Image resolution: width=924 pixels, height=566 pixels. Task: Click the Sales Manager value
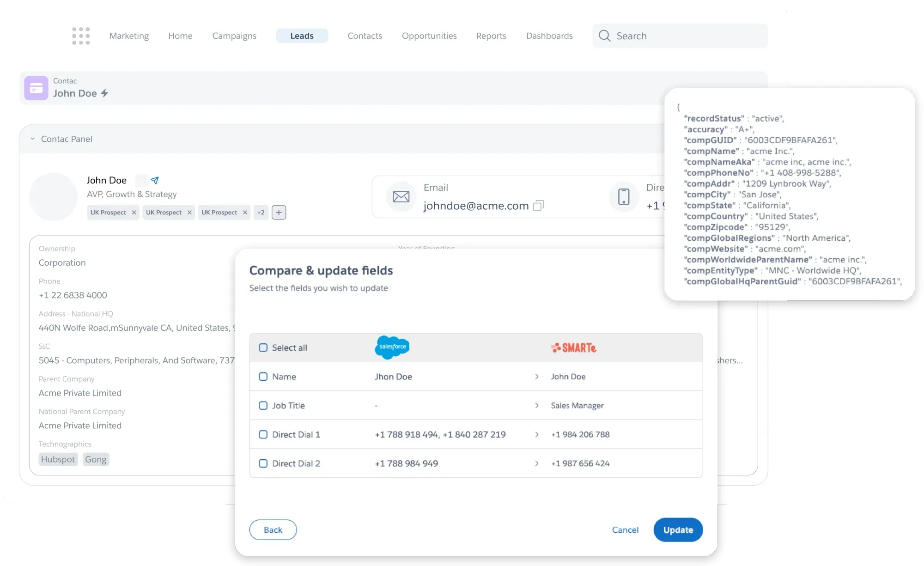coord(577,405)
